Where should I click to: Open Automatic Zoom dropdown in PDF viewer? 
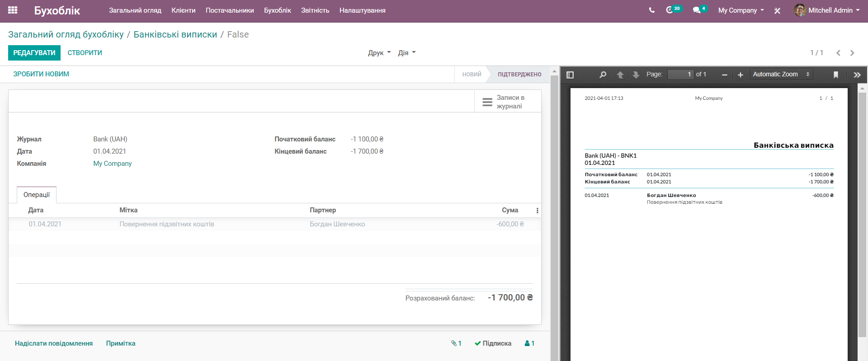[x=781, y=74]
